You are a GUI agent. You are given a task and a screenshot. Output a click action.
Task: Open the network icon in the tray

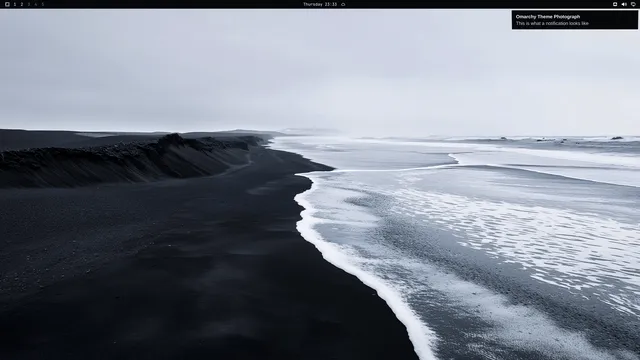click(x=615, y=4)
